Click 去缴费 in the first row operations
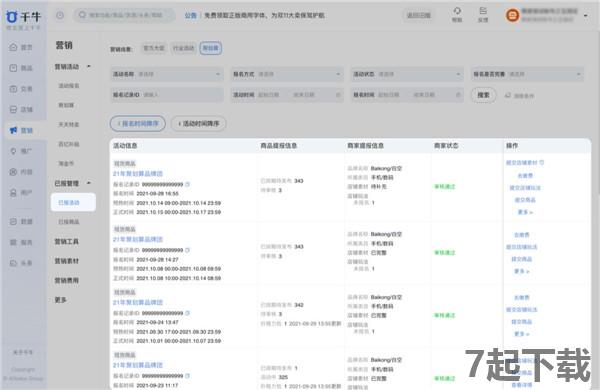The width and height of the screenshot is (600, 390). click(525, 176)
